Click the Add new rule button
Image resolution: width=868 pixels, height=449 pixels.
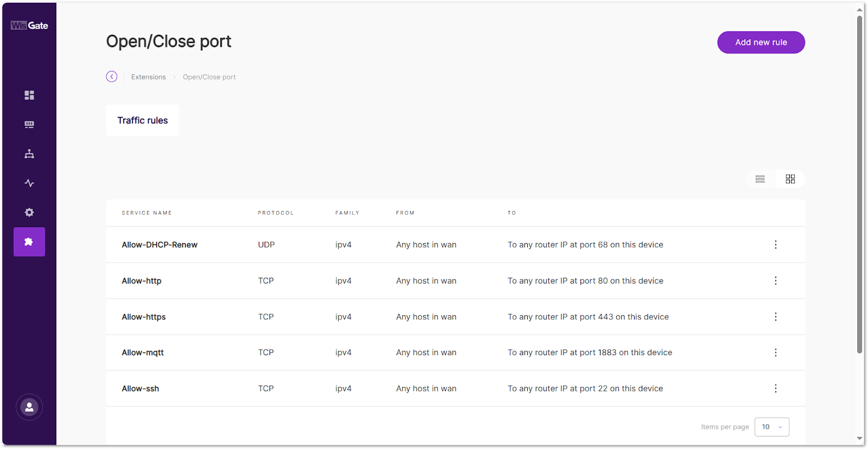761,42
